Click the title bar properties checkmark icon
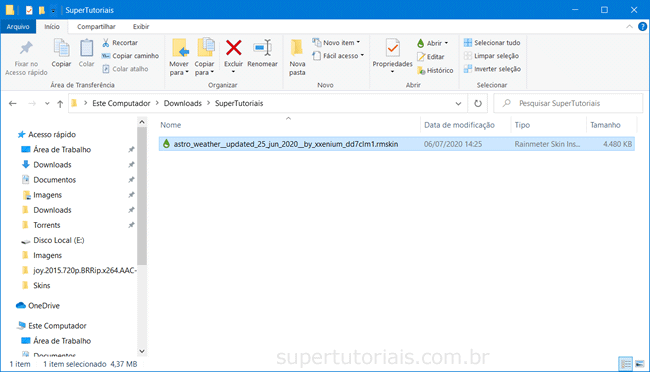This screenshot has width=650, height=372. (29, 10)
